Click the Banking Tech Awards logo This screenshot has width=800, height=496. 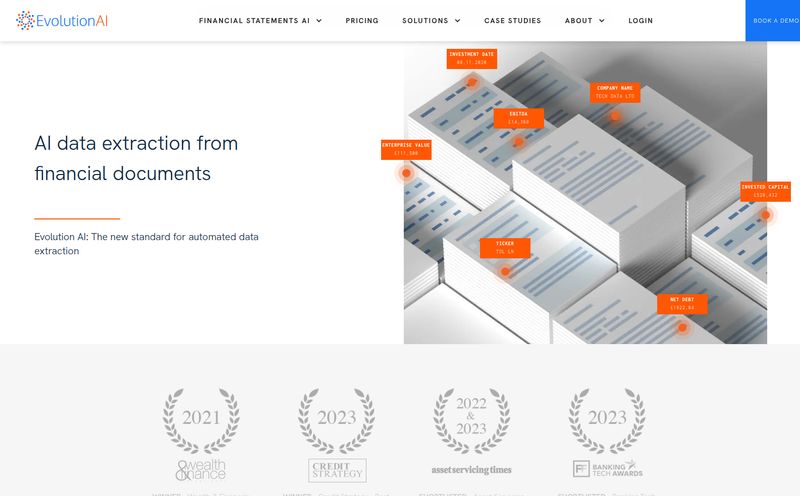point(606,468)
